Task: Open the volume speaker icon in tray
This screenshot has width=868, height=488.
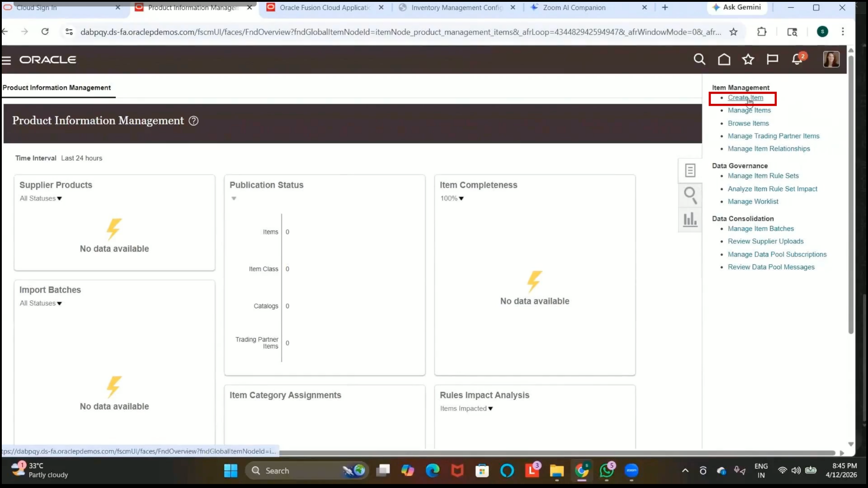Action: coord(796,470)
